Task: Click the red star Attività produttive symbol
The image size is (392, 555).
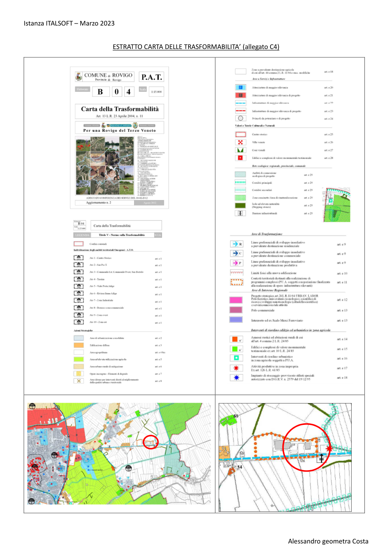Action: (236, 368)
